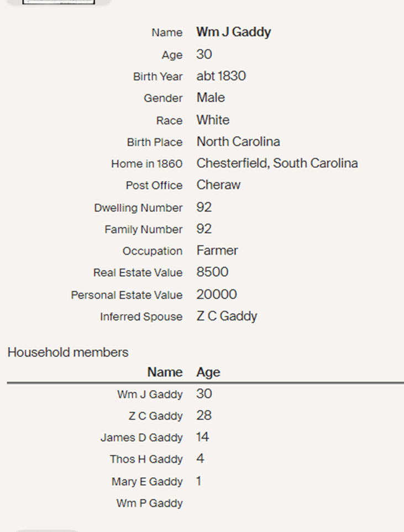
Task: Click the North Carolina birth place value
Action: 238,142
